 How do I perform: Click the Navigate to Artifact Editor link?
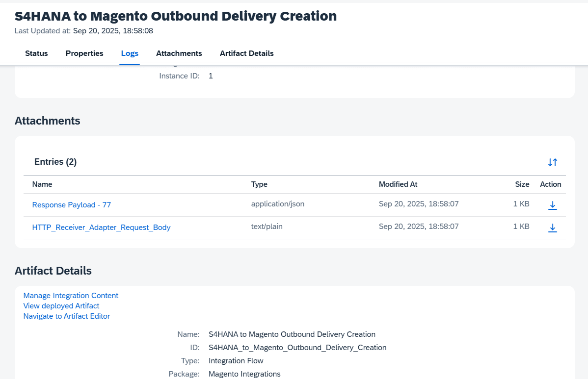(x=67, y=316)
